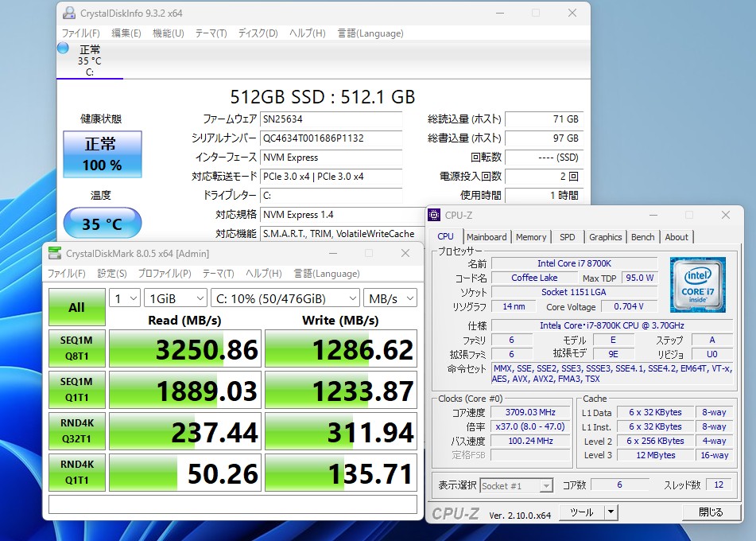Open ヘルプ(H) menu in CrystalDiskInfo
The width and height of the screenshot is (756, 541).
[307, 33]
